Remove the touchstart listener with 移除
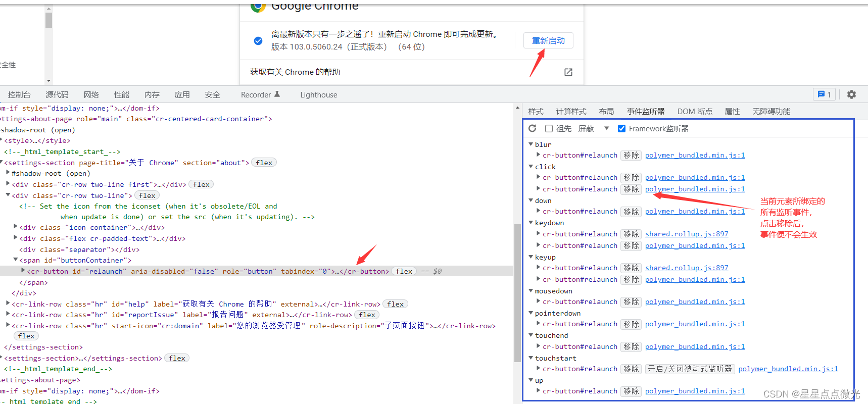868x404 pixels. tap(631, 369)
